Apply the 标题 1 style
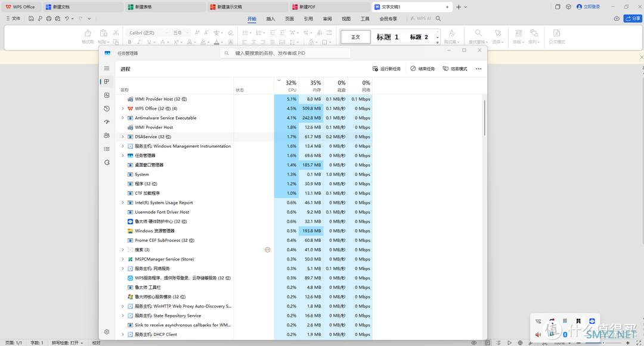This screenshot has width=644, height=346. click(x=388, y=37)
